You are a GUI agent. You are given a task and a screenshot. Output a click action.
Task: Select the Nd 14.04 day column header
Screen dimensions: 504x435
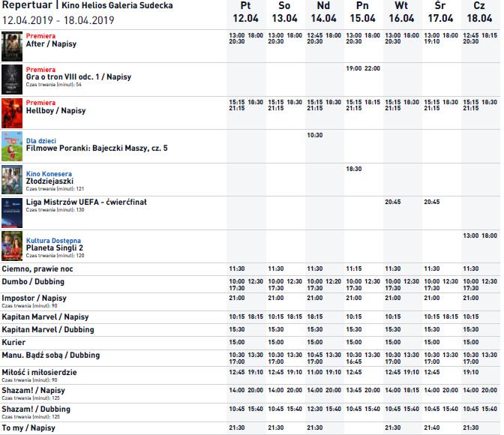coord(323,12)
